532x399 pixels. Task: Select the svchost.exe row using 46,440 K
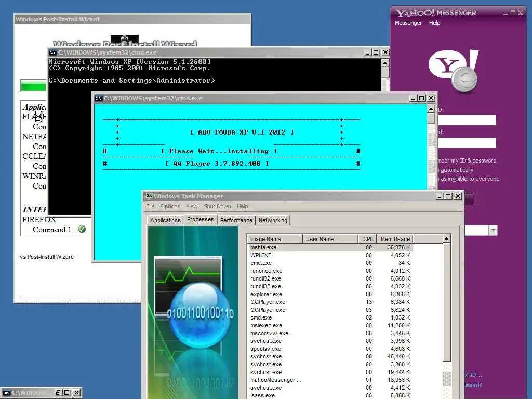coord(330,356)
